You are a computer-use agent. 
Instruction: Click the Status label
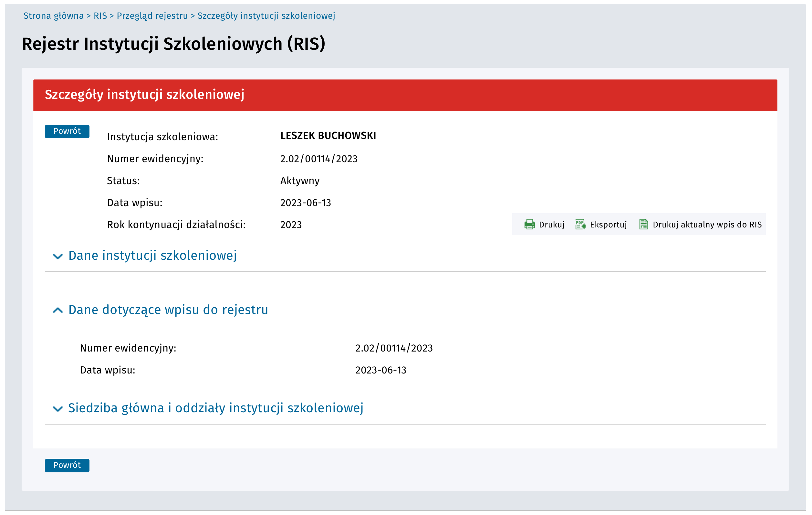tap(123, 181)
